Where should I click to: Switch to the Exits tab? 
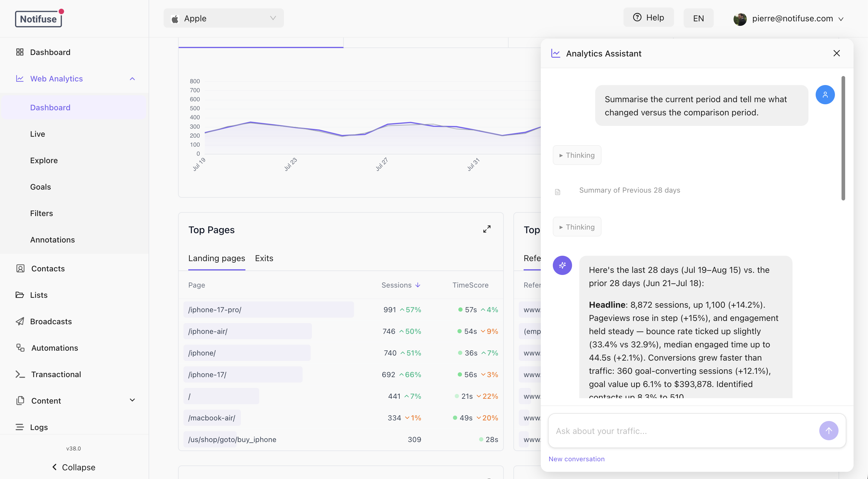(264, 258)
